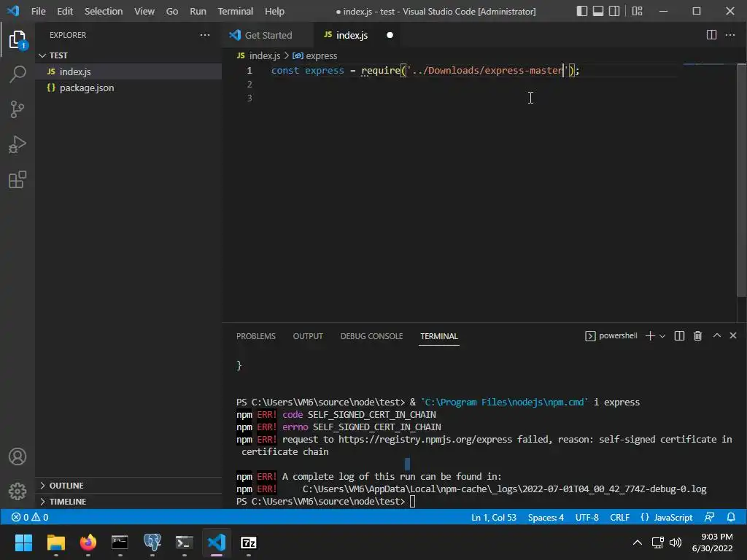Switch to the PROBLEMS tab
The image size is (747, 560).
256,336
